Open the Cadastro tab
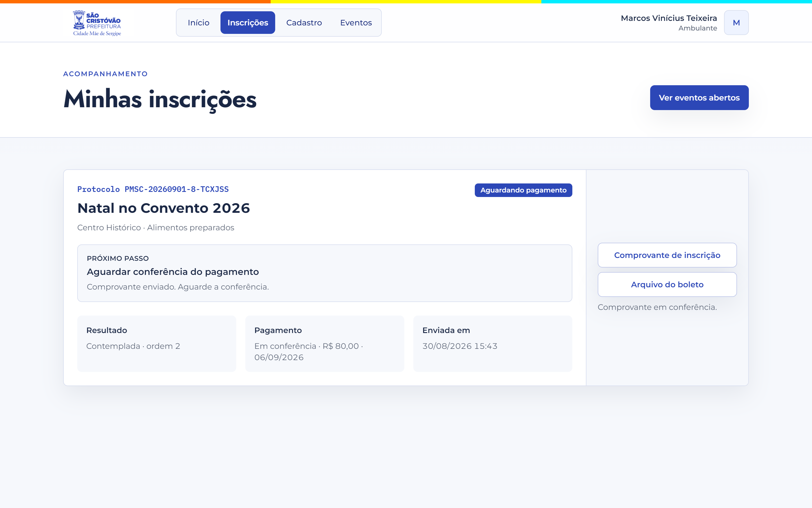This screenshot has width=812, height=508. click(x=304, y=23)
